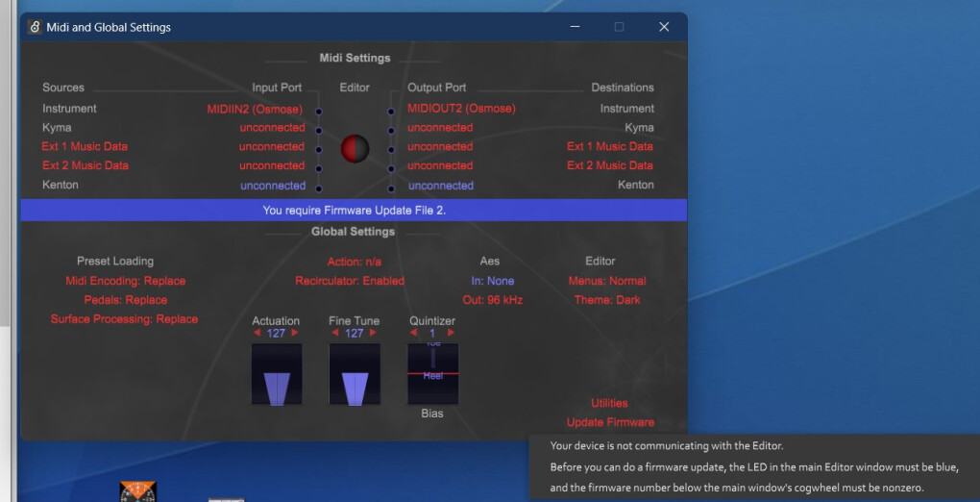Image resolution: width=980 pixels, height=502 pixels.
Task: Open Kenton output port selector
Action: point(440,186)
